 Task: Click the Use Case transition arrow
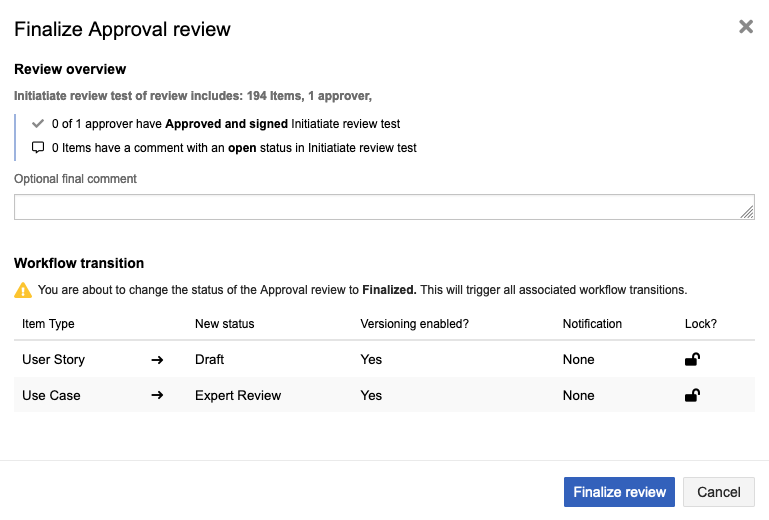click(x=157, y=396)
